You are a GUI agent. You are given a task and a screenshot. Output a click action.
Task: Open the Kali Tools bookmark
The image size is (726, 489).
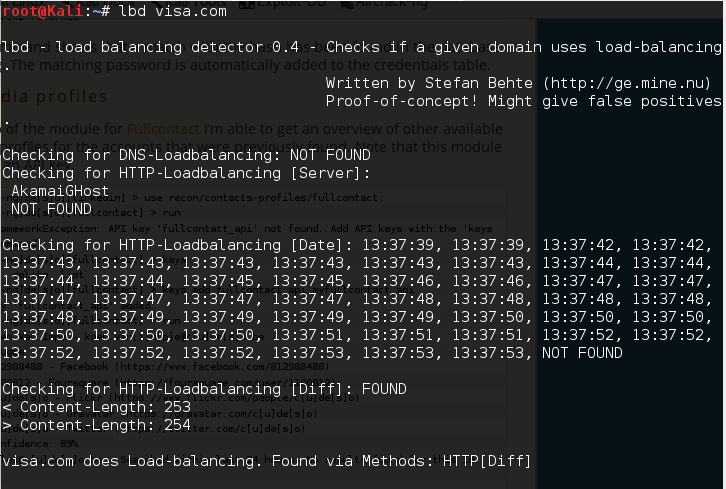click(194, 5)
